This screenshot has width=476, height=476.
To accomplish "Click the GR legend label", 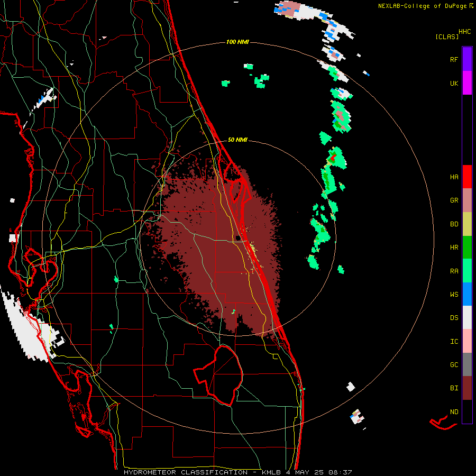I will (x=454, y=200).
